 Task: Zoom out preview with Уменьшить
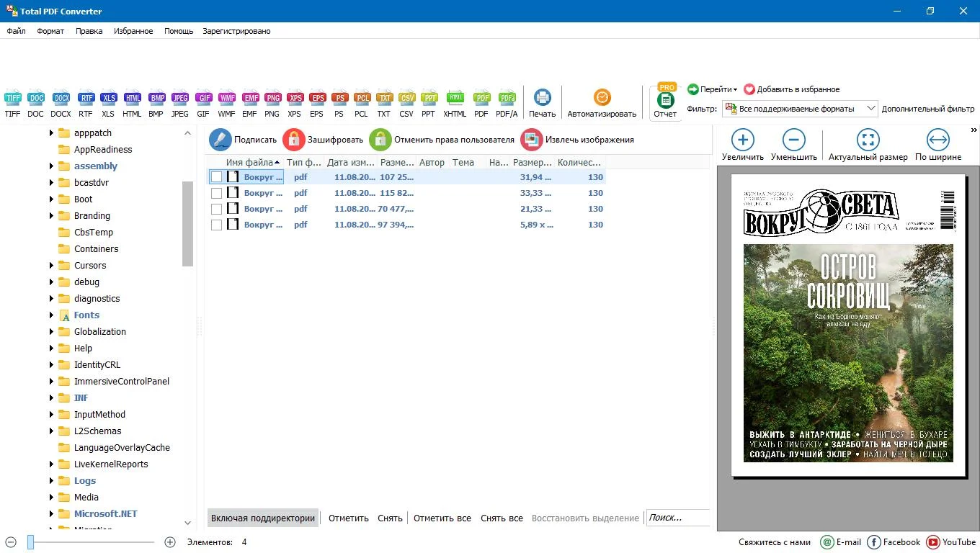pyautogui.click(x=793, y=145)
